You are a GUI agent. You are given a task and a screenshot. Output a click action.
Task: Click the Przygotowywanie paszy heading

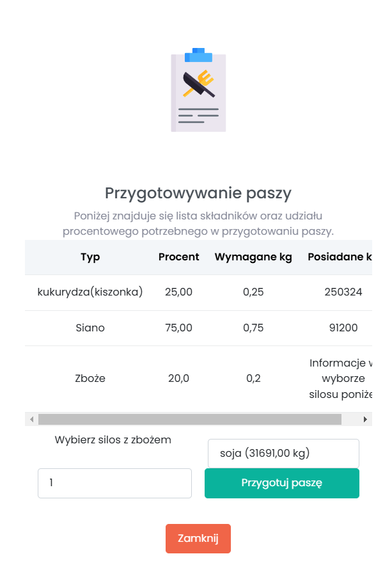click(x=198, y=193)
